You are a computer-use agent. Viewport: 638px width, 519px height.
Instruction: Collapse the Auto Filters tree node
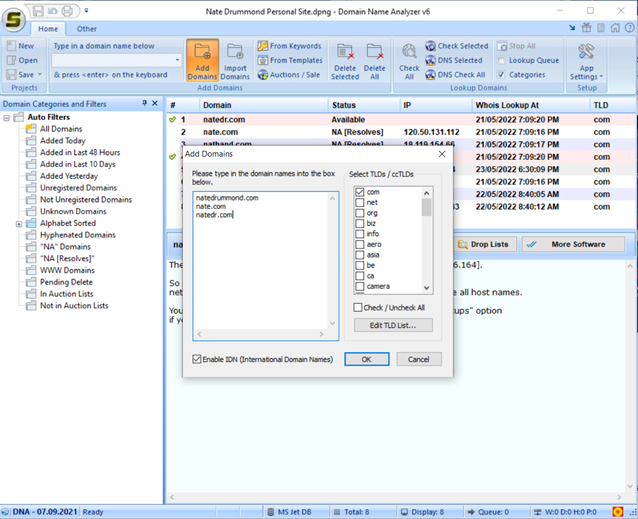click(7, 118)
